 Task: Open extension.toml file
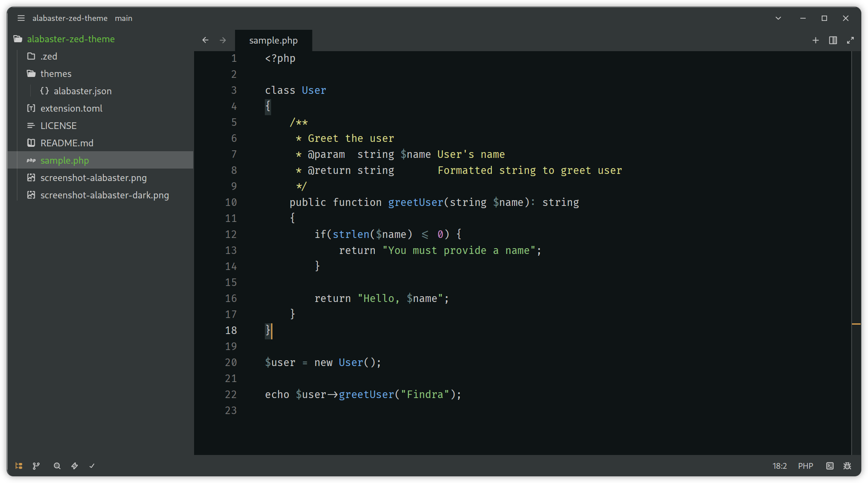click(x=100, y=109)
